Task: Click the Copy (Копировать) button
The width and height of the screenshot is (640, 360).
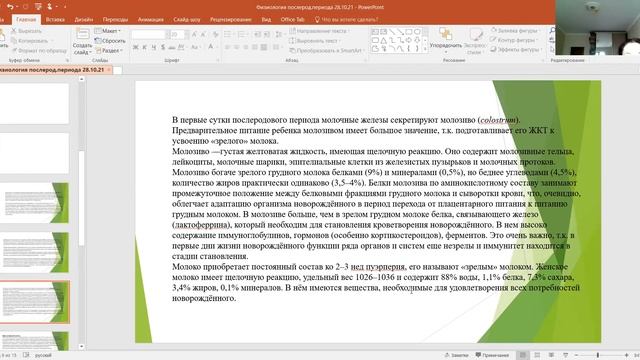Action: pos(29,41)
